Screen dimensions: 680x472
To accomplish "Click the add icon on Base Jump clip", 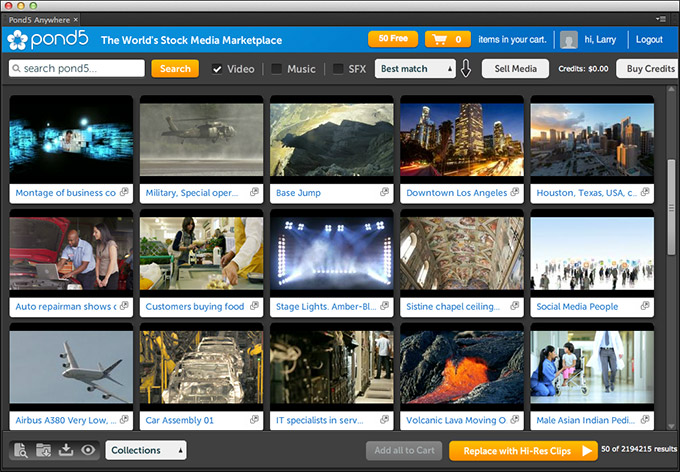I will click(384, 193).
